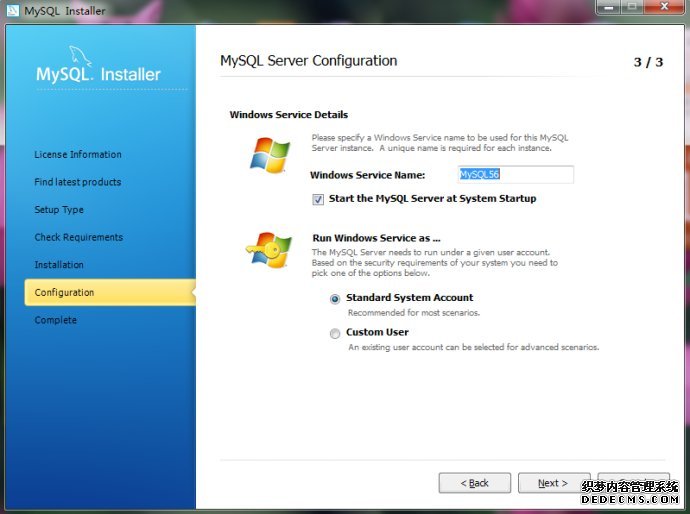Click the Windows Service Name text field

click(x=515, y=175)
